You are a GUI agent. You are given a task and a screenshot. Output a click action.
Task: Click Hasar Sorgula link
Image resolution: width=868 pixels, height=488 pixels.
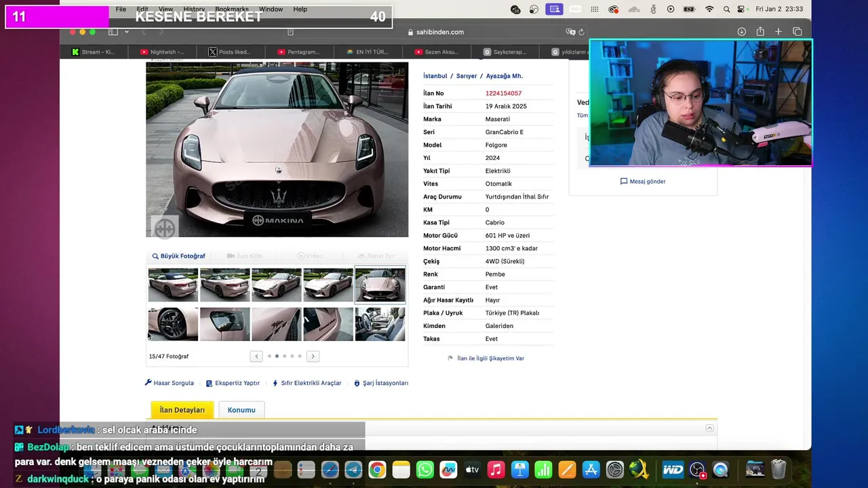point(169,383)
